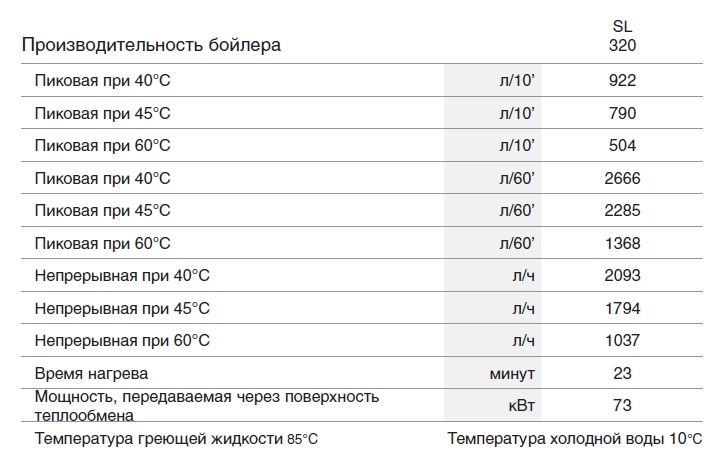
Task: Click the Непрерывная при 60°C row label
Action: point(122,341)
